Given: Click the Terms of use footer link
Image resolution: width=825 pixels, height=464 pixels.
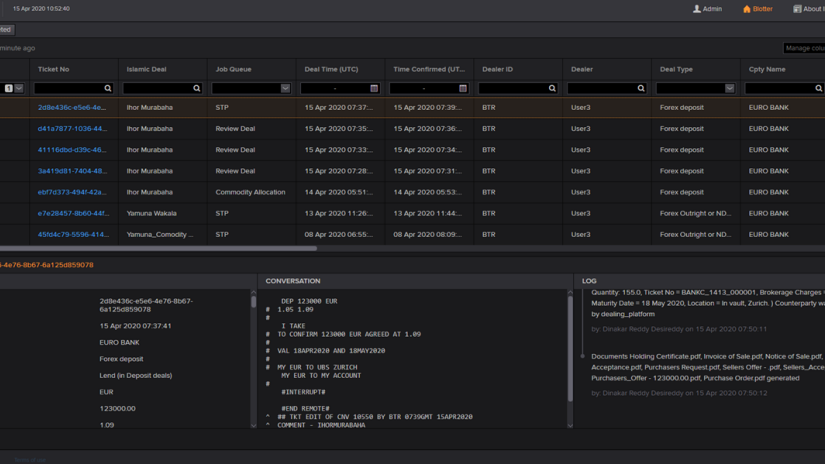Looking at the screenshot, I should click(30, 460).
